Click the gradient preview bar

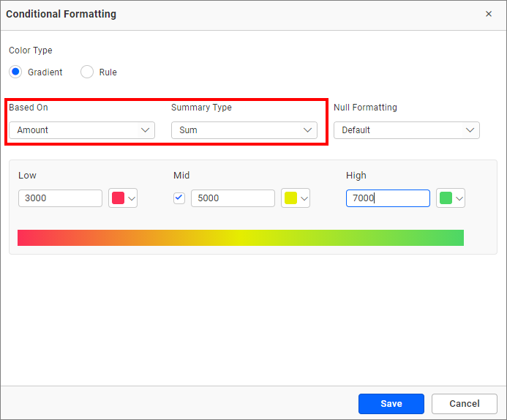coord(241,238)
